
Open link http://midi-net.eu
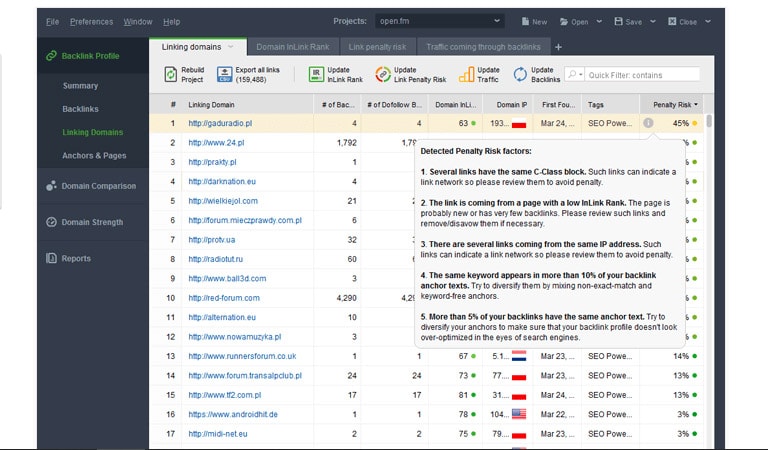tap(217, 434)
